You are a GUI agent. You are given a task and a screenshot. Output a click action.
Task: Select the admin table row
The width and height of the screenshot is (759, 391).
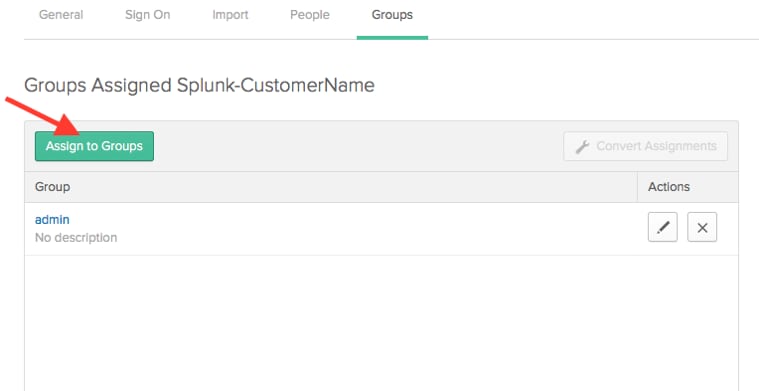(381, 229)
